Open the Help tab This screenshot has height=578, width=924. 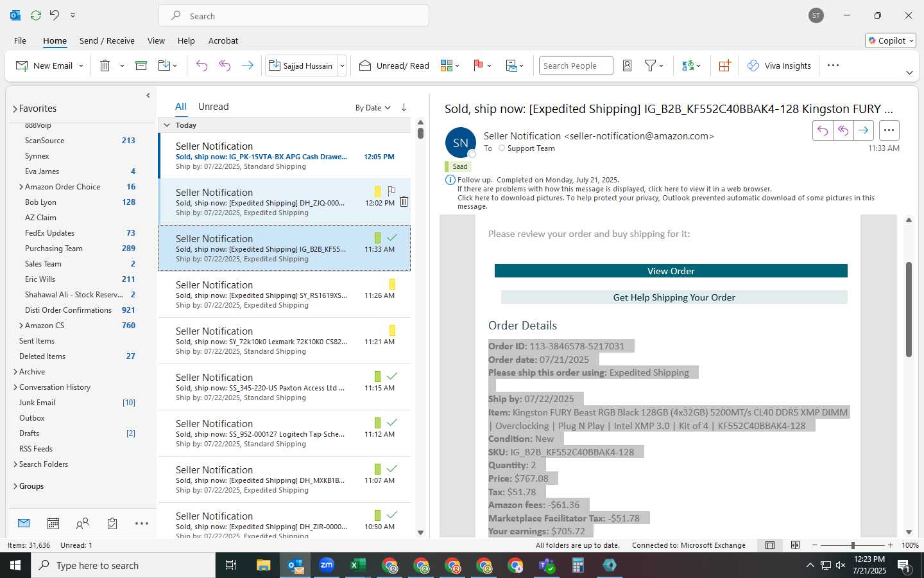coord(186,40)
